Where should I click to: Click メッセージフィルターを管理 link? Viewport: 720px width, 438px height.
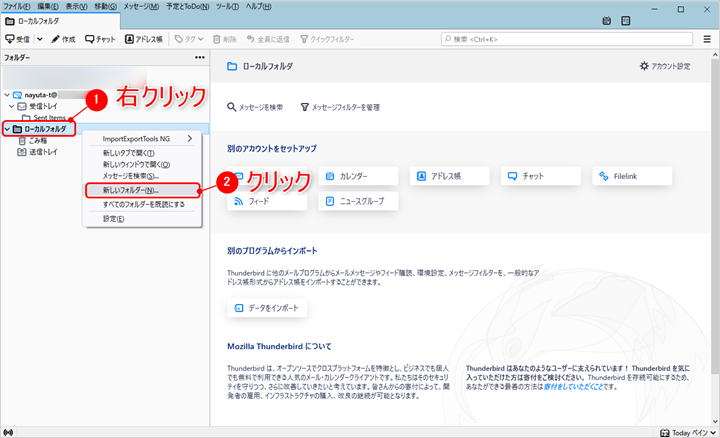[340, 107]
